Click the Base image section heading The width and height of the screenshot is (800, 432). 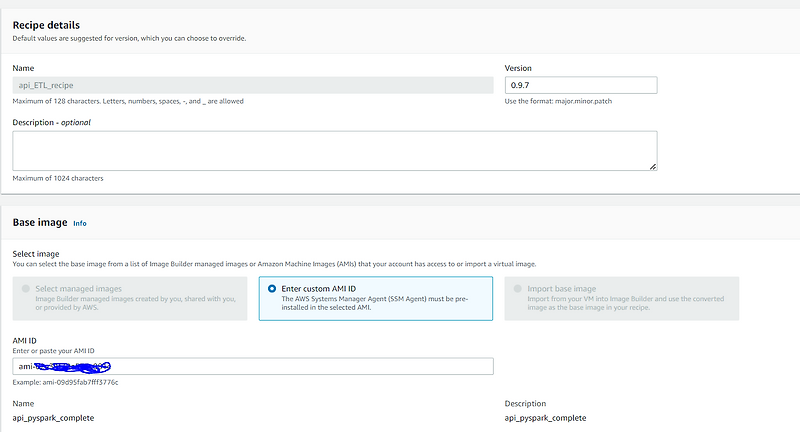40,222
